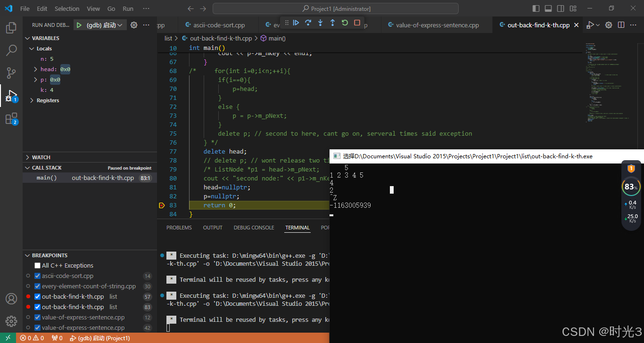This screenshot has height=343, width=644.
Task: Click list folder in breadcrumb
Action: 168,38
